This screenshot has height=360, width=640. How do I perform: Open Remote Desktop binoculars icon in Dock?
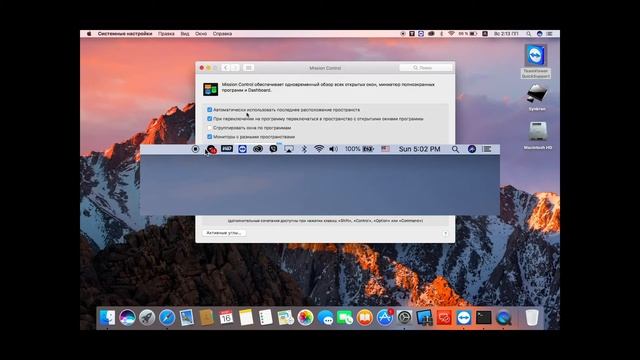[x=424, y=317]
